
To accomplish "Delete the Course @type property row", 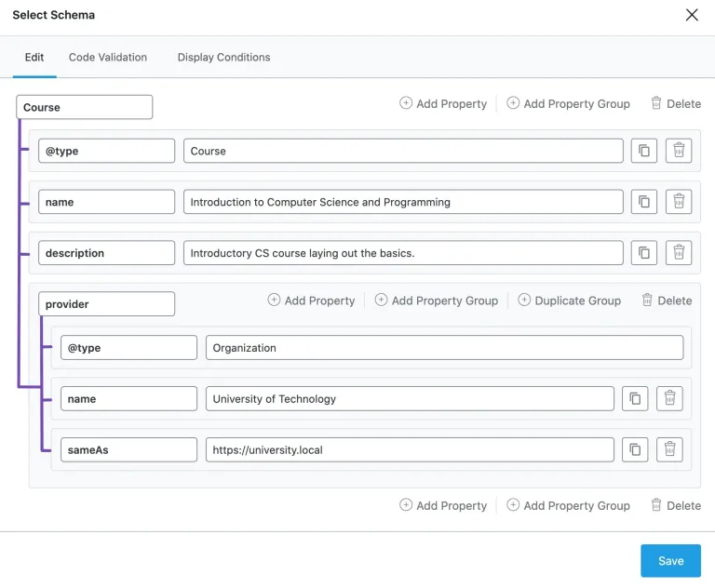I will tap(679, 151).
